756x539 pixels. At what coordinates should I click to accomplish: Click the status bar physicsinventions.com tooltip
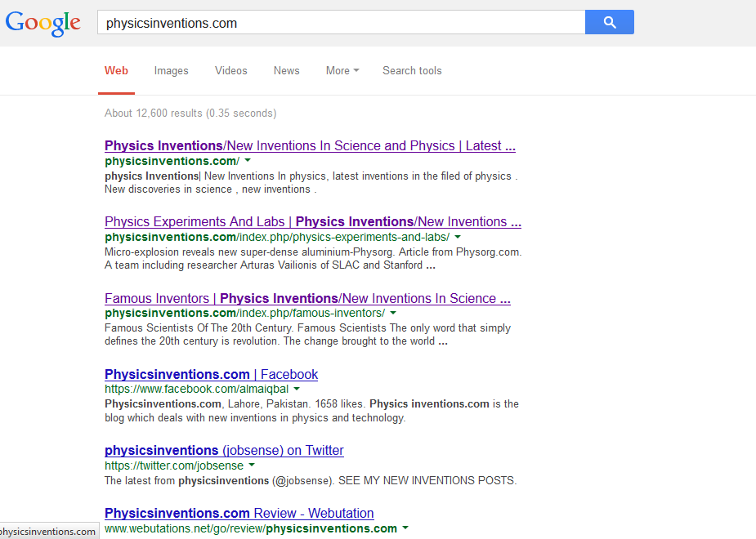(48, 532)
